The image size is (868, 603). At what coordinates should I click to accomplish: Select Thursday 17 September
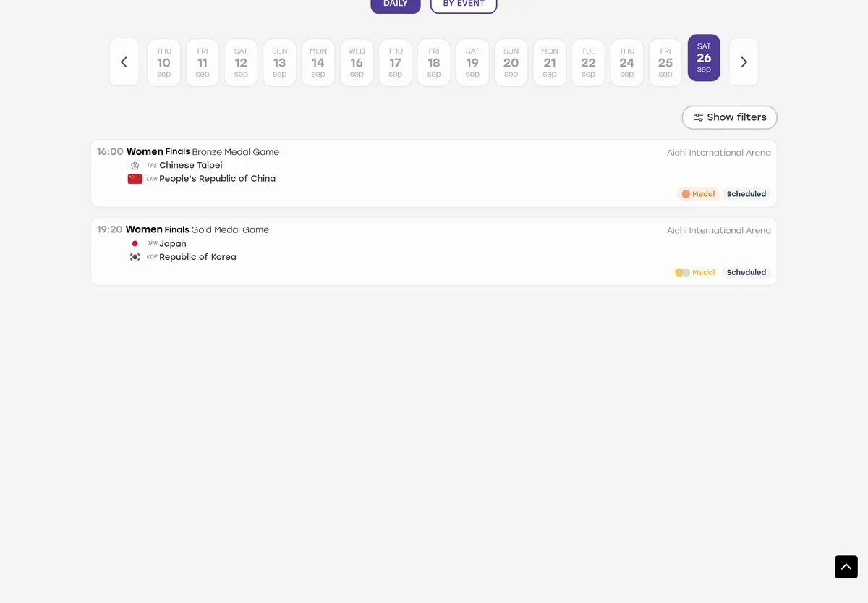pos(396,62)
